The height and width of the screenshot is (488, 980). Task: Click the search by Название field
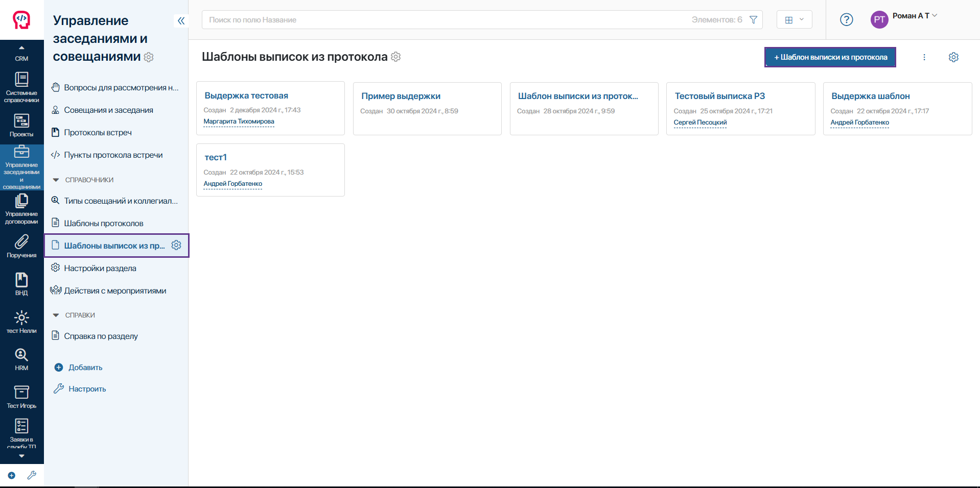pyautogui.click(x=445, y=20)
